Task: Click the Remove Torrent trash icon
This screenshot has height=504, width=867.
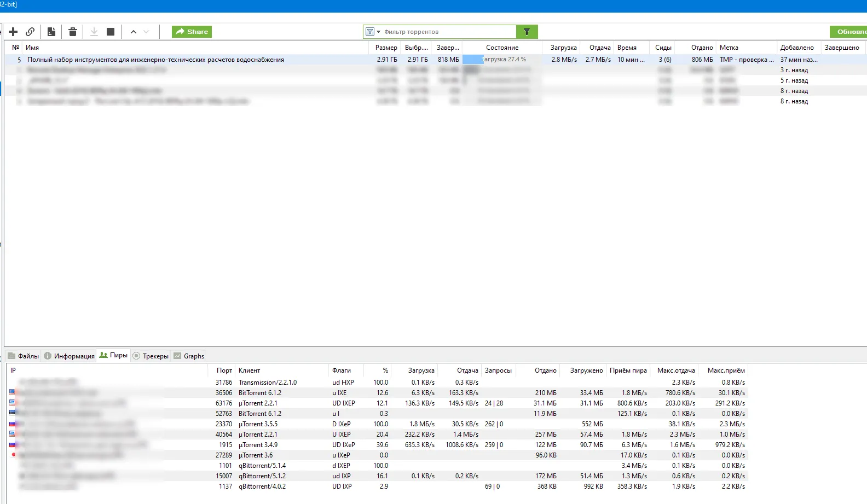Action: tap(73, 32)
